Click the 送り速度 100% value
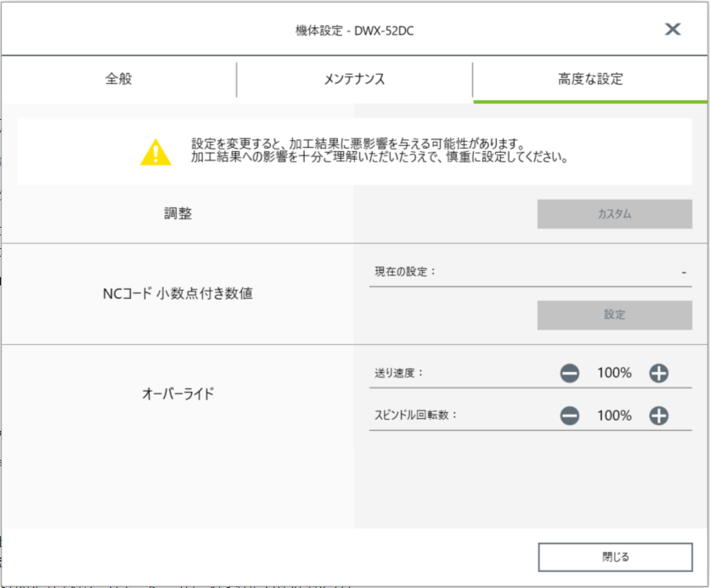This screenshot has height=588, width=710. [614, 373]
